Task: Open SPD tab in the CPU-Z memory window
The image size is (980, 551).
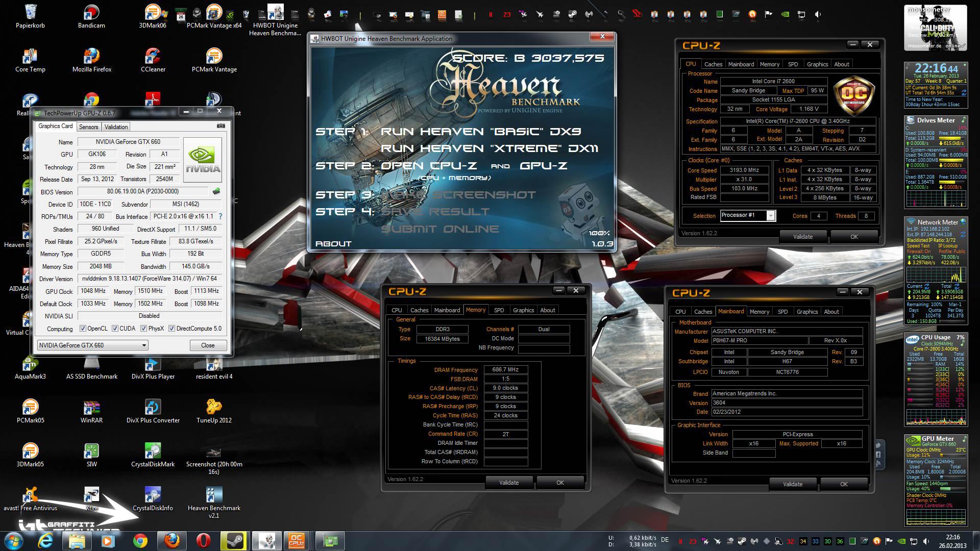Action: 499,310
